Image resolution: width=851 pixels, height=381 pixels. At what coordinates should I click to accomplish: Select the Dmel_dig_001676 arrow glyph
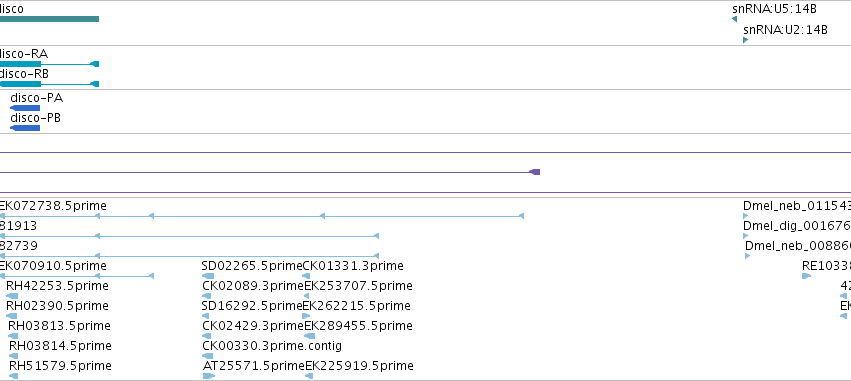tap(746, 236)
